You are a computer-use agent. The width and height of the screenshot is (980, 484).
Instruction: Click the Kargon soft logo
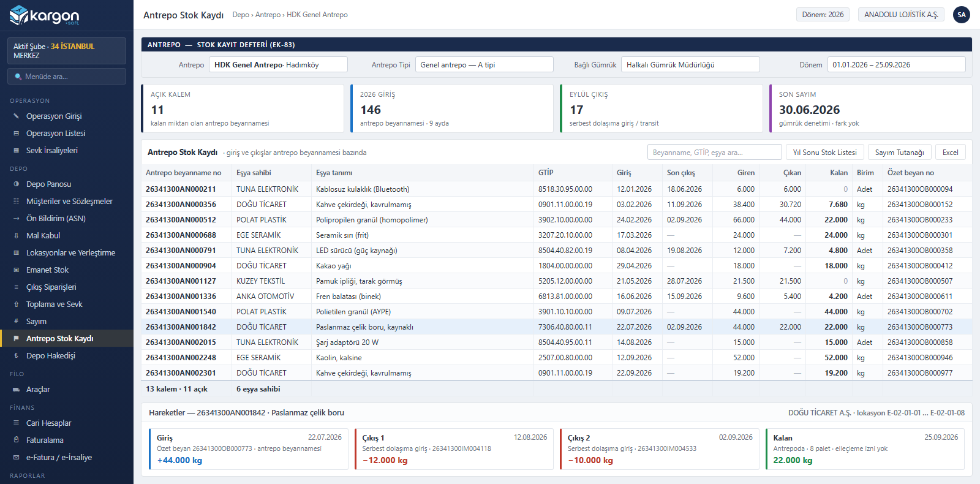45,15
